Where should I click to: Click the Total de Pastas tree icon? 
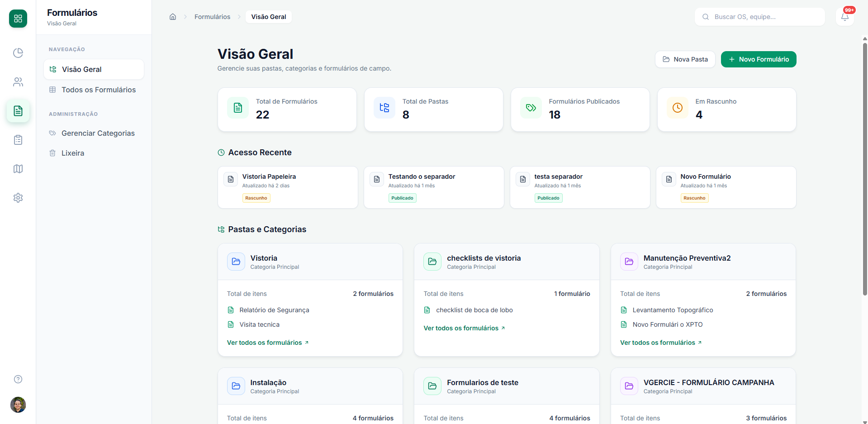(x=384, y=108)
